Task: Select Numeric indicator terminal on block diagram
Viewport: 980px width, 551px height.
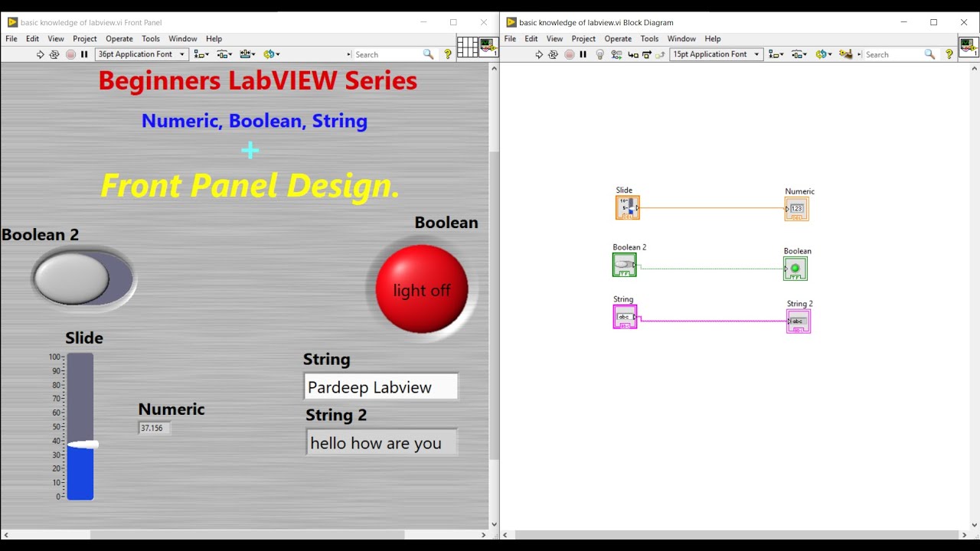Action: pyautogui.click(x=797, y=209)
